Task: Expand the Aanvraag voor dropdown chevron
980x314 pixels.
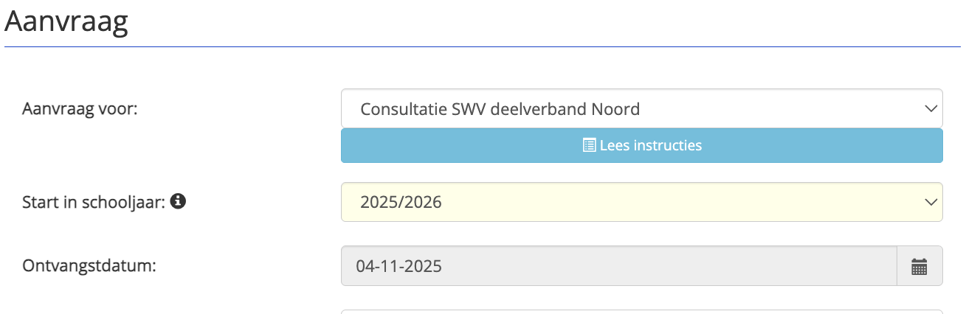Action: coord(930,109)
